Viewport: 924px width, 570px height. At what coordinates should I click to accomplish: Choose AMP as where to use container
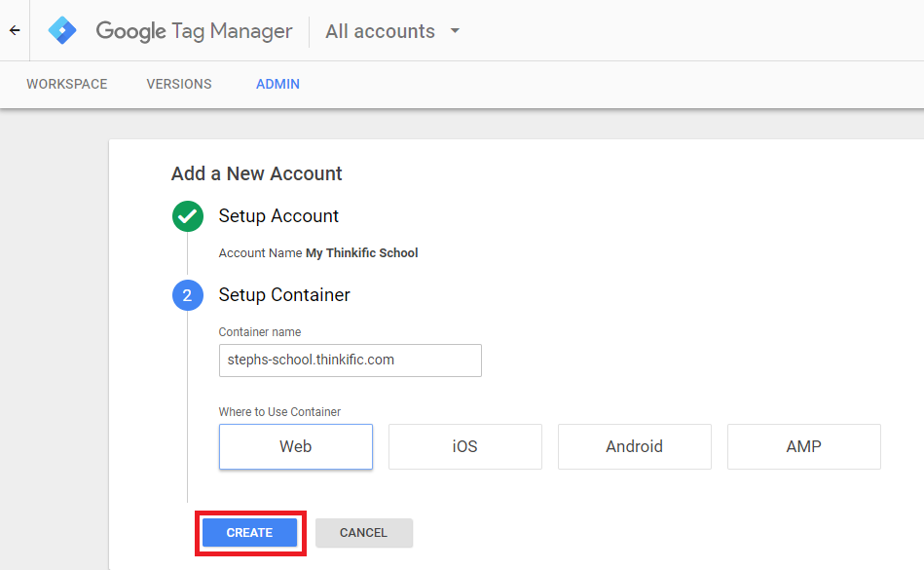tap(803, 446)
